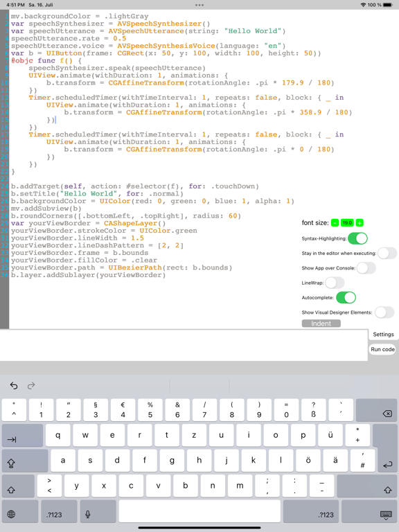Tap the left .?123 key
Viewport: 399px width, 532px height.
point(59,511)
